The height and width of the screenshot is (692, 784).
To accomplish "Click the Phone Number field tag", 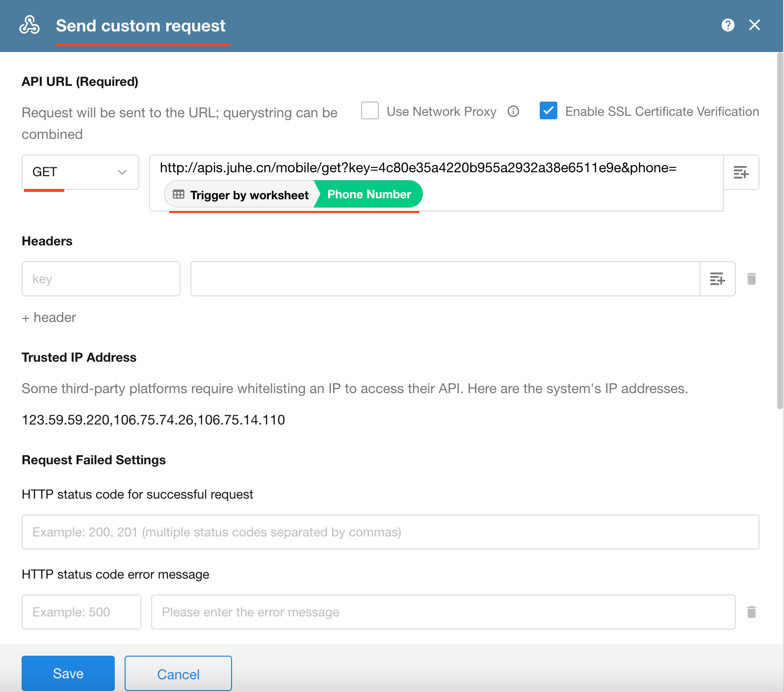I will [x=369, y=194].
